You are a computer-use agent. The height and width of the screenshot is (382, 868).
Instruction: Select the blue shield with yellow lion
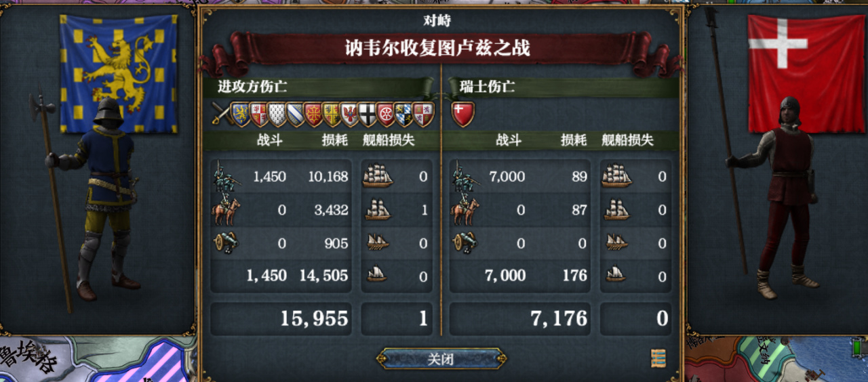point(240,114)
